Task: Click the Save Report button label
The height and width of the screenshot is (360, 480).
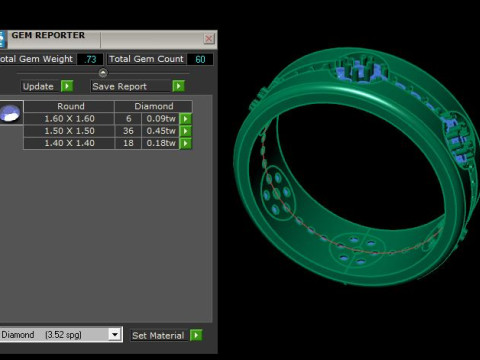Action: coord(131,86)
